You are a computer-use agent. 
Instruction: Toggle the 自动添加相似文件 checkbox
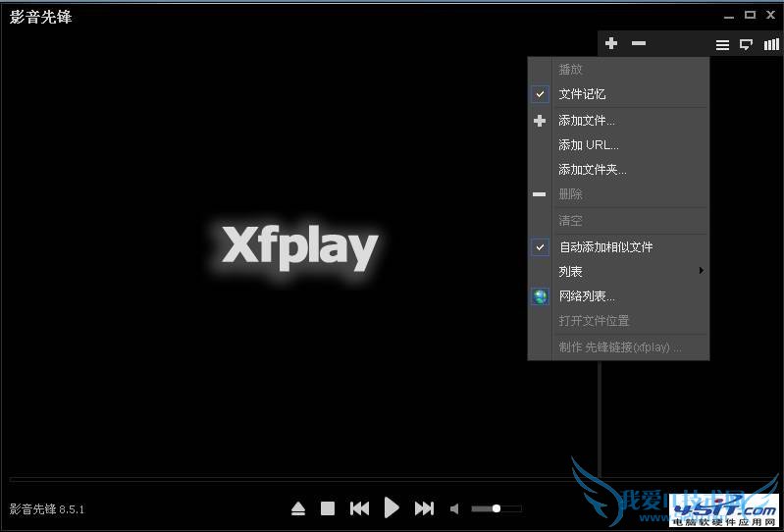point(540,247)
